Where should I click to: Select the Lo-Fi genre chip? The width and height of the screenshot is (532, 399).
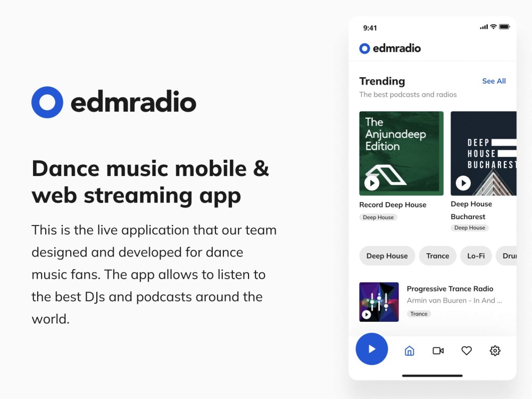(x=476, y=256)
